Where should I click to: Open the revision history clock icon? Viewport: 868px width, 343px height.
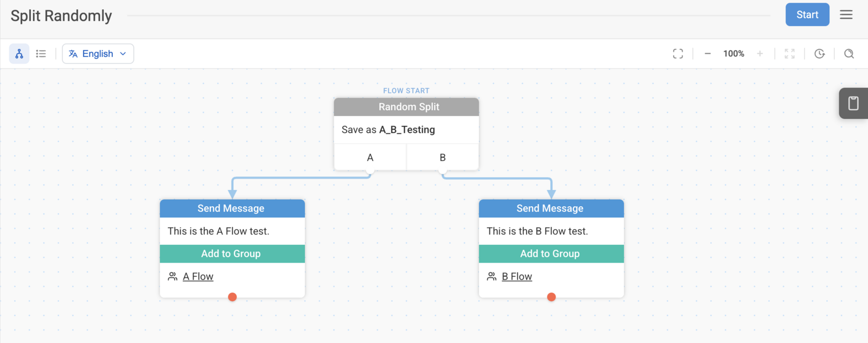pos(820,54)
